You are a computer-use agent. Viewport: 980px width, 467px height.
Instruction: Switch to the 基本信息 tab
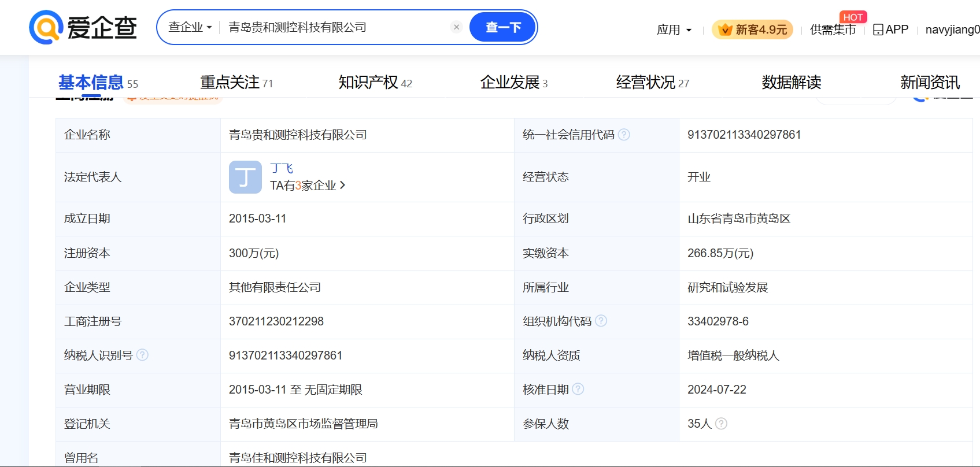98,83
